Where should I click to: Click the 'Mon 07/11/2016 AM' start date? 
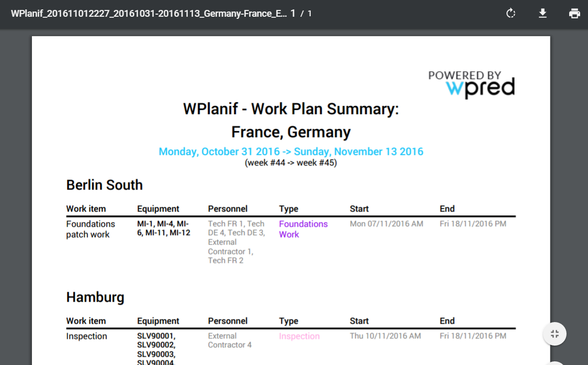coord(386,224)
